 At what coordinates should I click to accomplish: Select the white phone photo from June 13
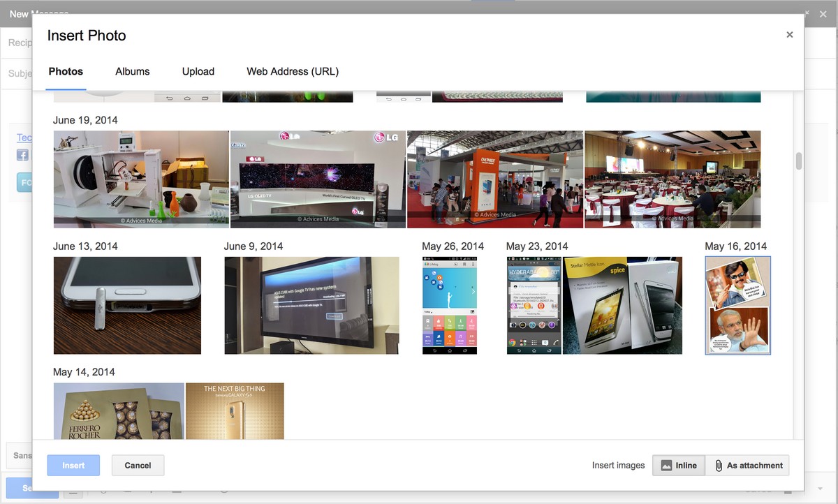pos(127,306)
